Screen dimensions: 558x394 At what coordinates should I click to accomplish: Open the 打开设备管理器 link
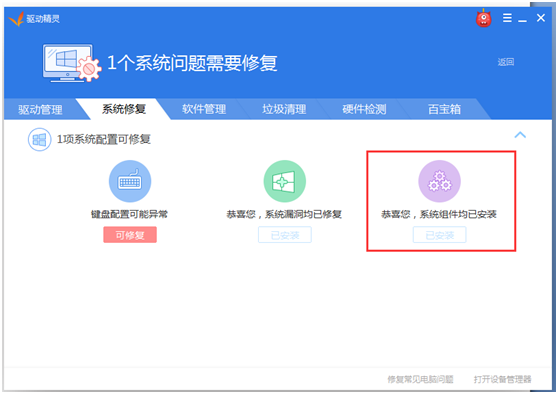pos(502,379)
